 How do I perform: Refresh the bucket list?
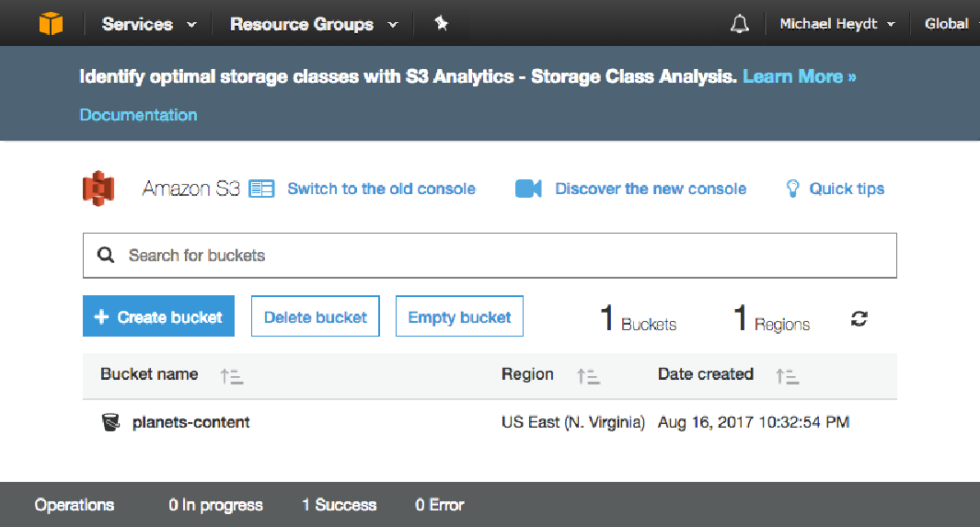[859, 319]
